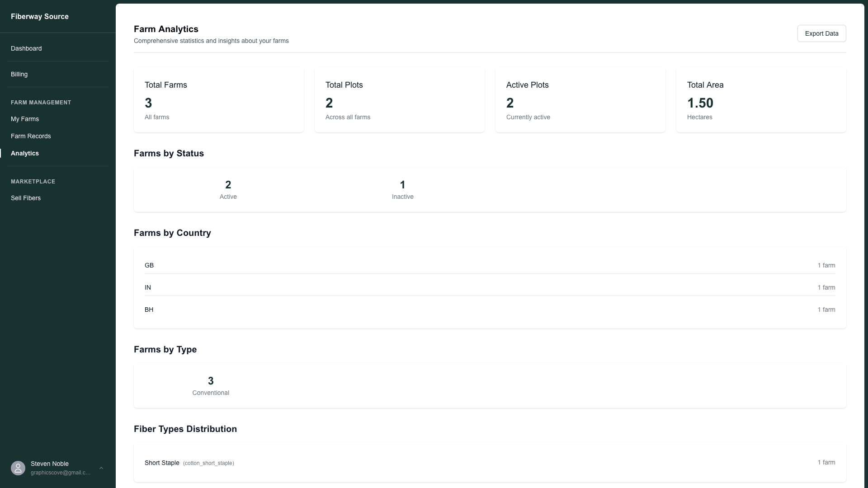Click the Total Farms stat card
868x488 pixels.
pos(219,100)
